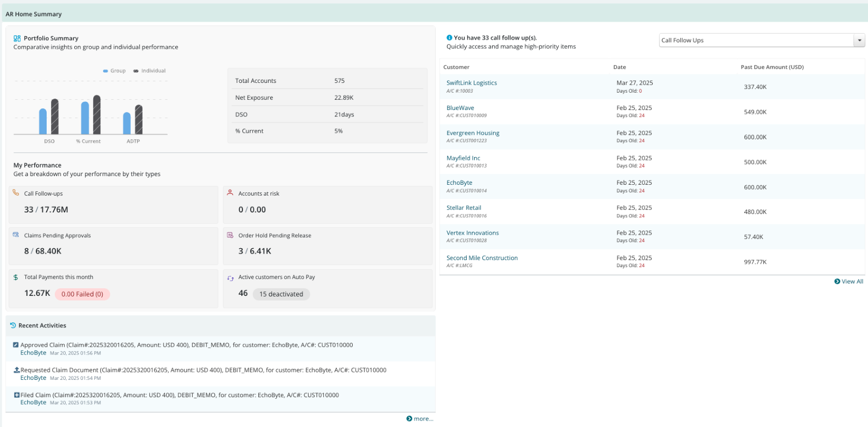The width and height of the screenshot is (868, 427).
Task: Click the ADTP group blue bar
Action: (127, 124)
